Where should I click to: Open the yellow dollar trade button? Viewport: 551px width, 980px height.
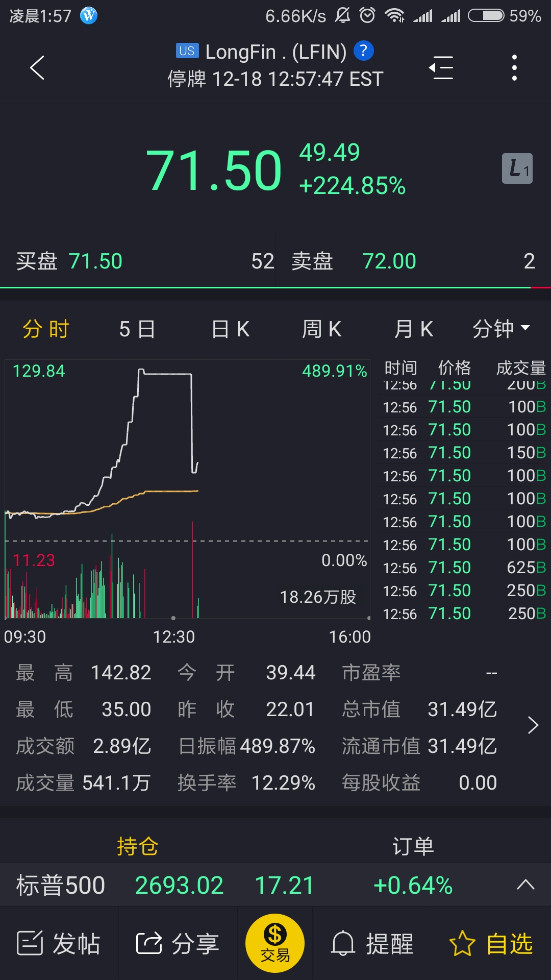pos(275,943)
